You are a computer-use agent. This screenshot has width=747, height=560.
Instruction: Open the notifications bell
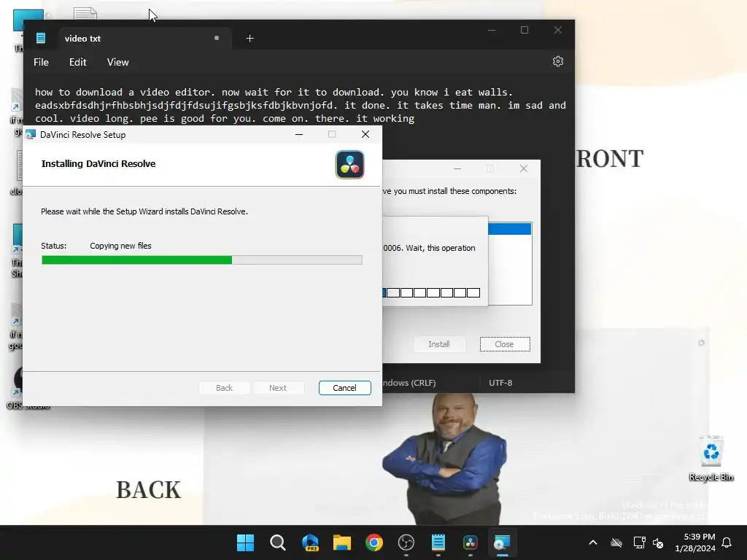click(727, 542)
